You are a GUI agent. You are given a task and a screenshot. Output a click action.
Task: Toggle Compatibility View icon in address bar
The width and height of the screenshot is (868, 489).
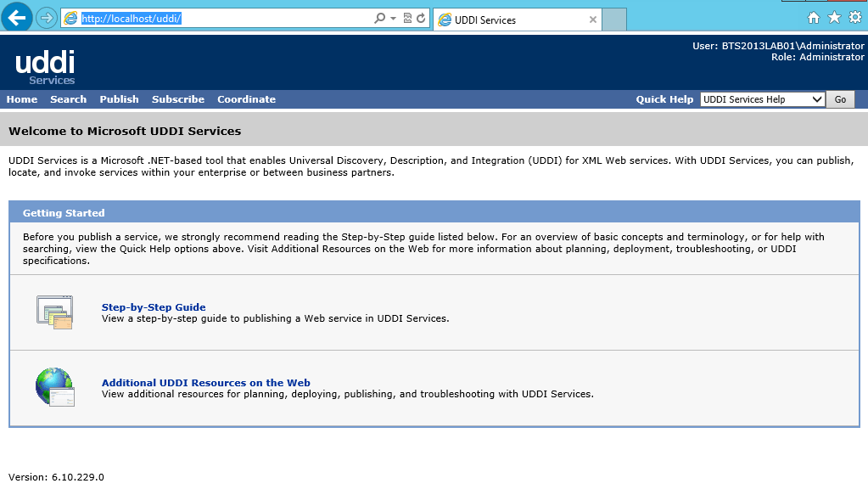click(x=407, y=18)
